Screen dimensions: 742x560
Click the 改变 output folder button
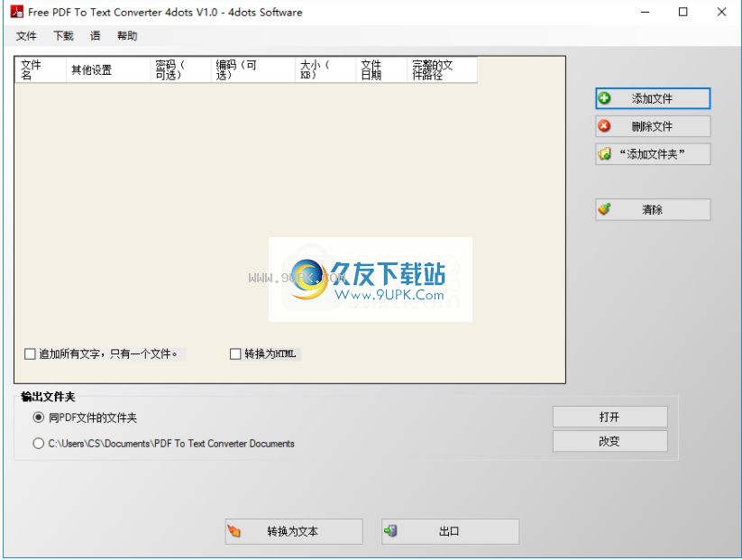pos(610,441)
